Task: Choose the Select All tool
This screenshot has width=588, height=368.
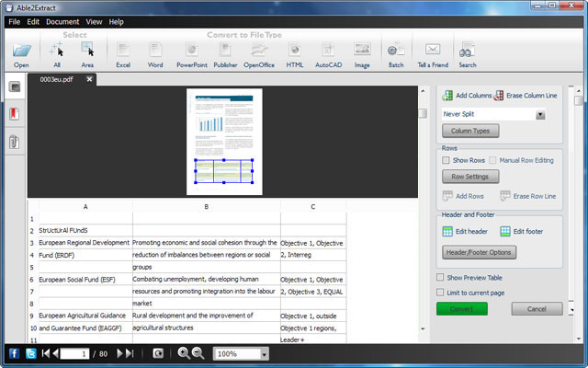Action: click(x=57, y=49)
